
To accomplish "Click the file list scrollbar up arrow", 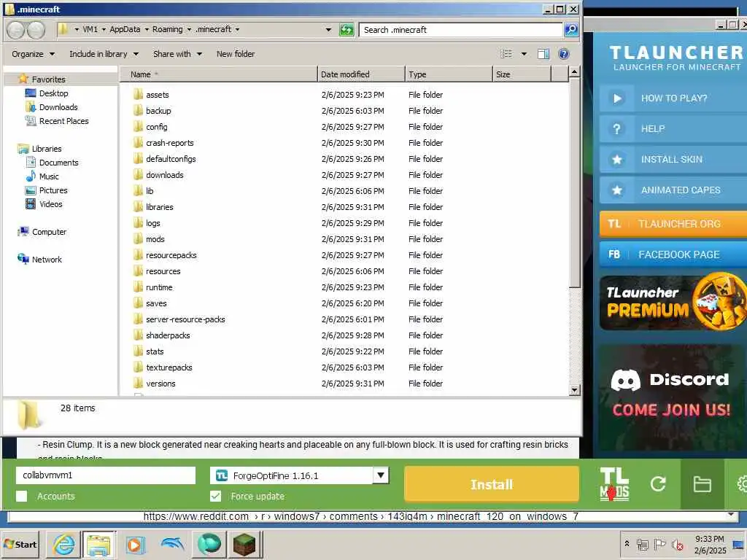I will pyautogui.click(x=575, y=72).
